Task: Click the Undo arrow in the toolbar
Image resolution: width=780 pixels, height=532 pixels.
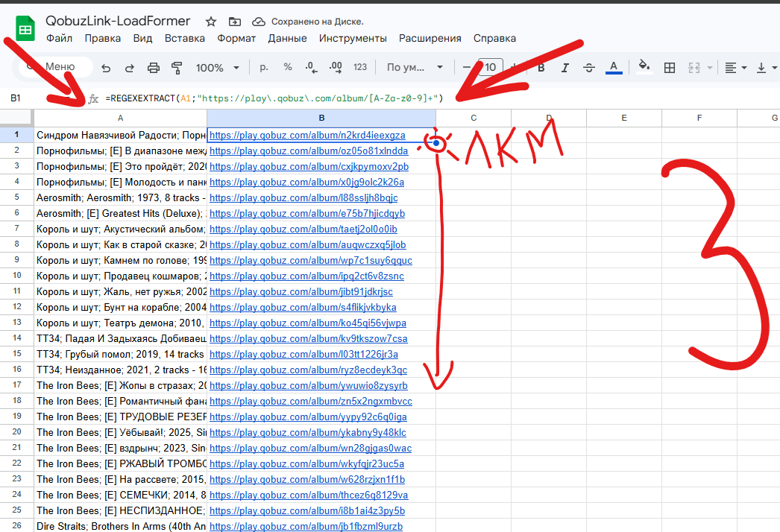Action: (x=106, y=68)
